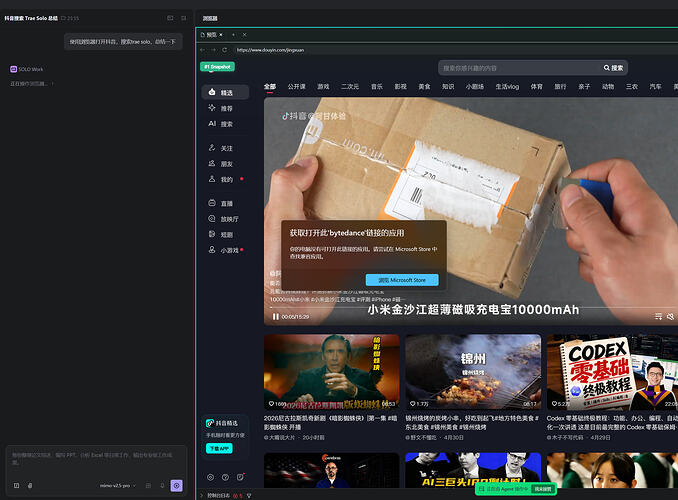678x500 pixels.
Task: Select the 影视 category tab
Action: tap(400, 87)
